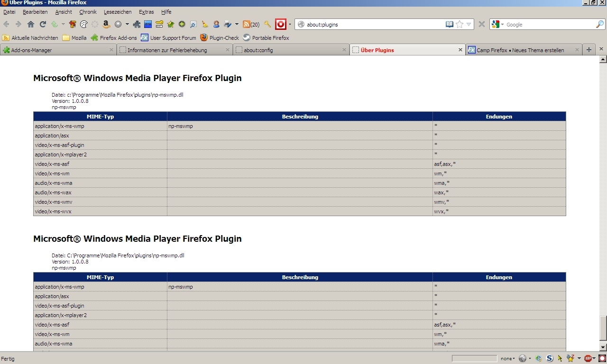
Task: Open the Datei menu
Action: coord(9,12)
